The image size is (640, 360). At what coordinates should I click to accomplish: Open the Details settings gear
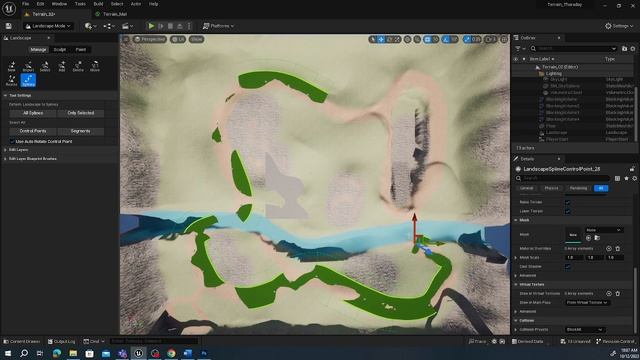[634, 178]
